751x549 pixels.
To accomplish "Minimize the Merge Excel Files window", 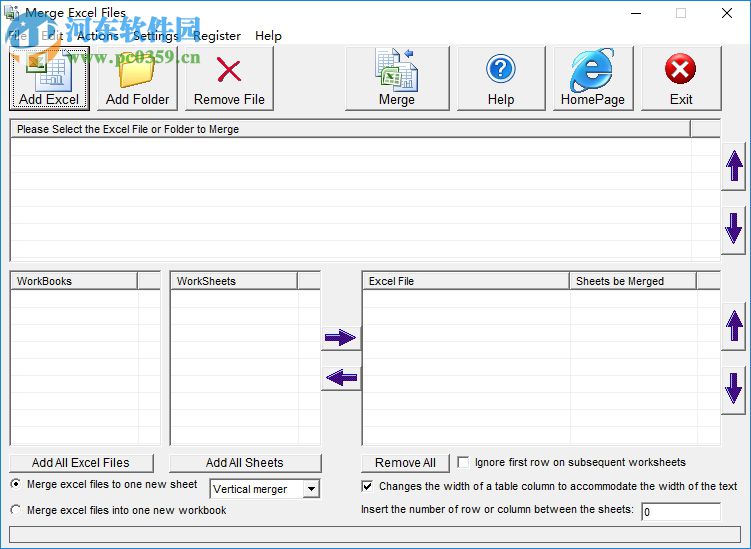I will pos(636,13).
